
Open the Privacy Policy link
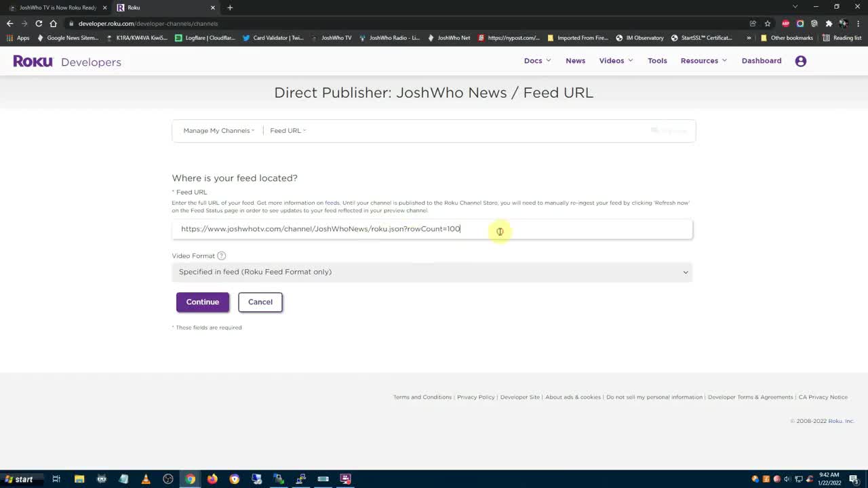pyautogui.click(x=476, y=397)
